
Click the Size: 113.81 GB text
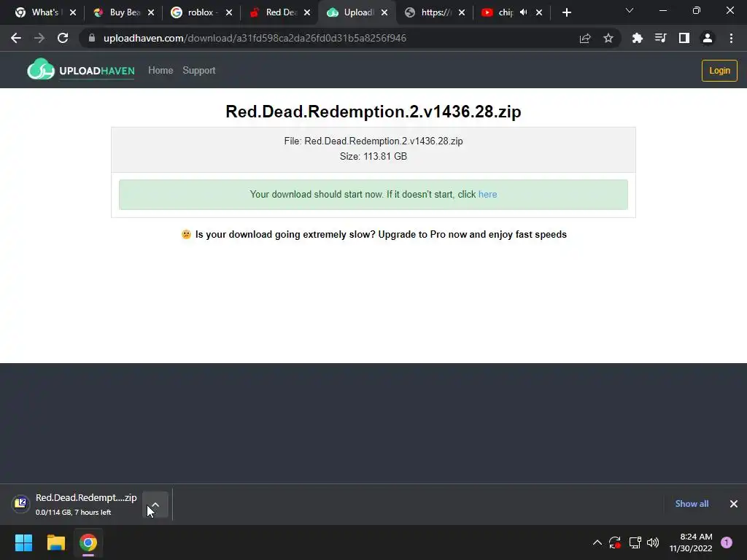(x=373, y=156)
